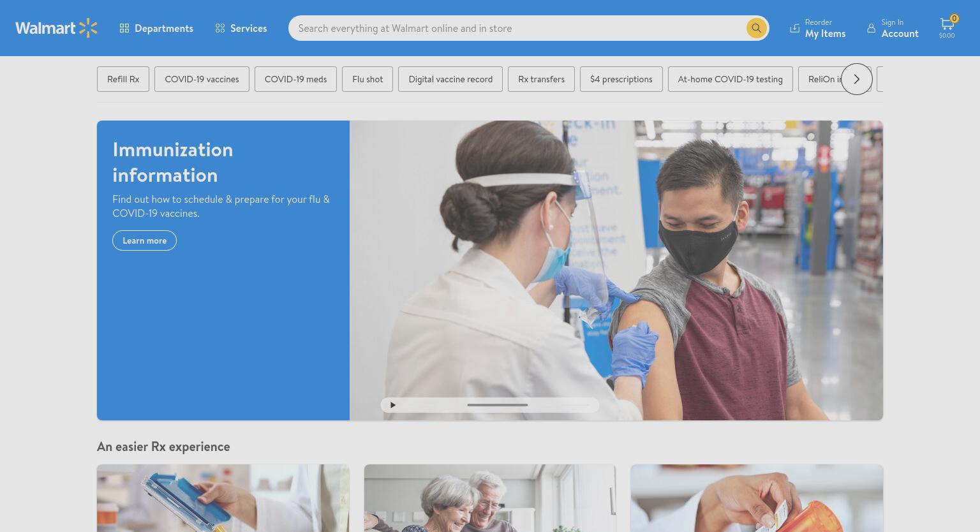Viewport: 980px width, 532px height.
Task: Open Digital vaccine record chip
Action: click(x=450, y=79)
